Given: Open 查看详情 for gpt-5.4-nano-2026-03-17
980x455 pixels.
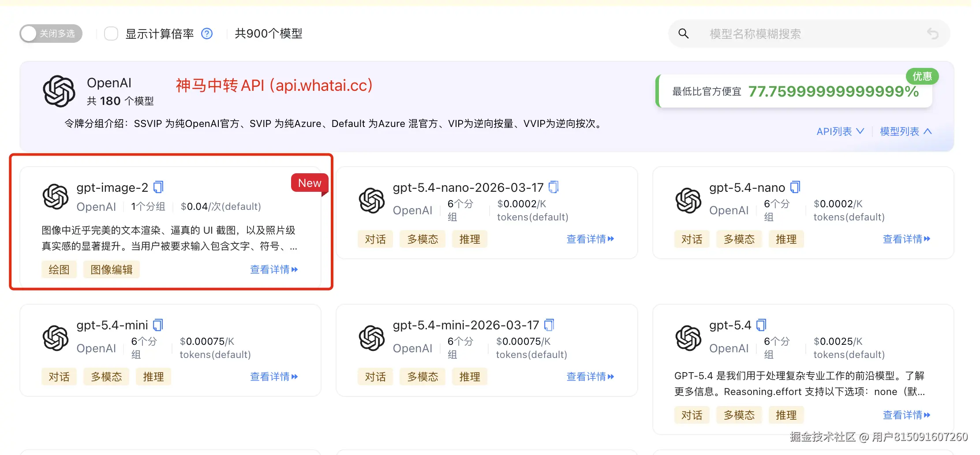Looking at the screenshot, I should (x=590, y=239).
